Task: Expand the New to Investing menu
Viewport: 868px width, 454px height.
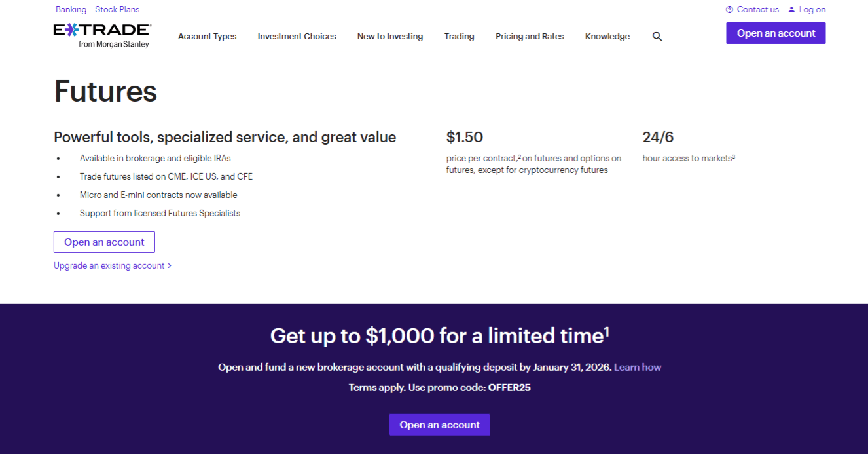Action: [389, 37]
